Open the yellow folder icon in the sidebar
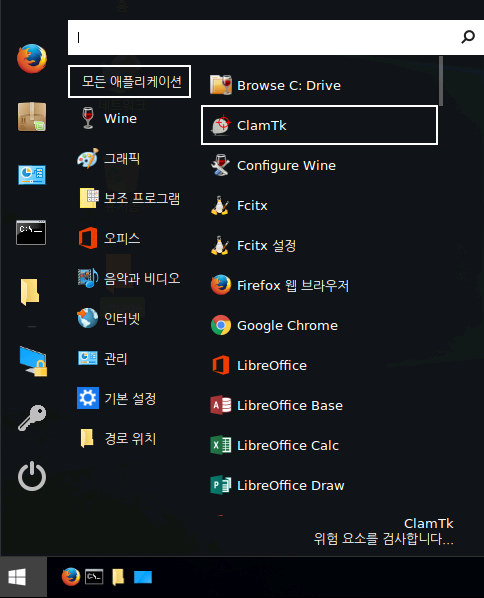The image size is (484, 598). pos(30,292)
